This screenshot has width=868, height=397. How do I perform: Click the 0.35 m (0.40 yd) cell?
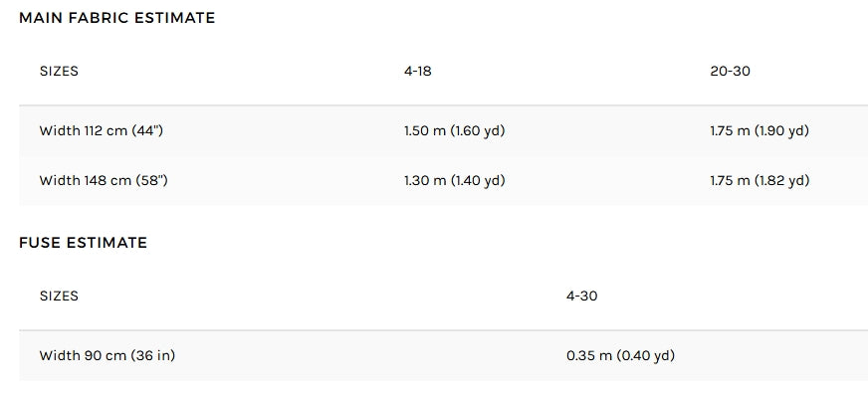point(620,355)
